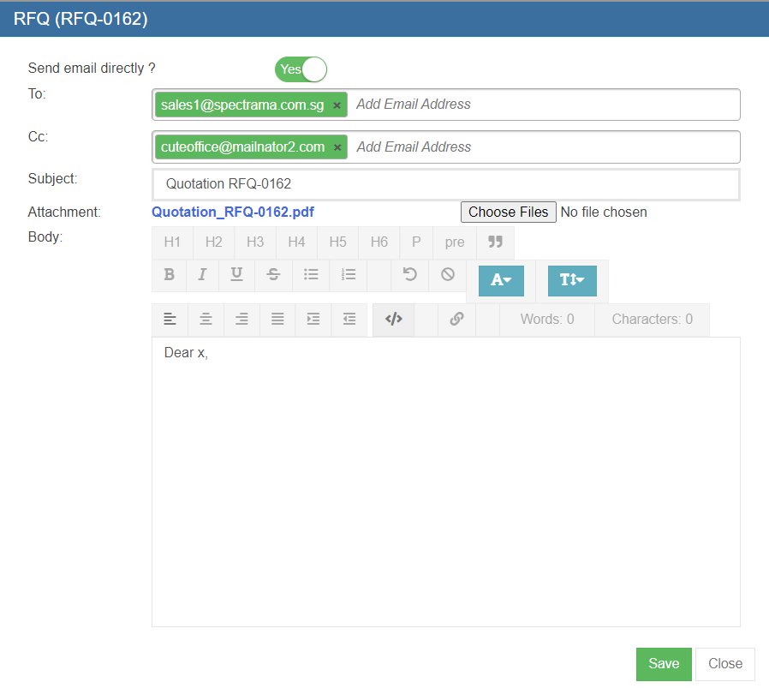769x700 pixels.
Task: Open the font color dropdown
Action: (501, 280)
